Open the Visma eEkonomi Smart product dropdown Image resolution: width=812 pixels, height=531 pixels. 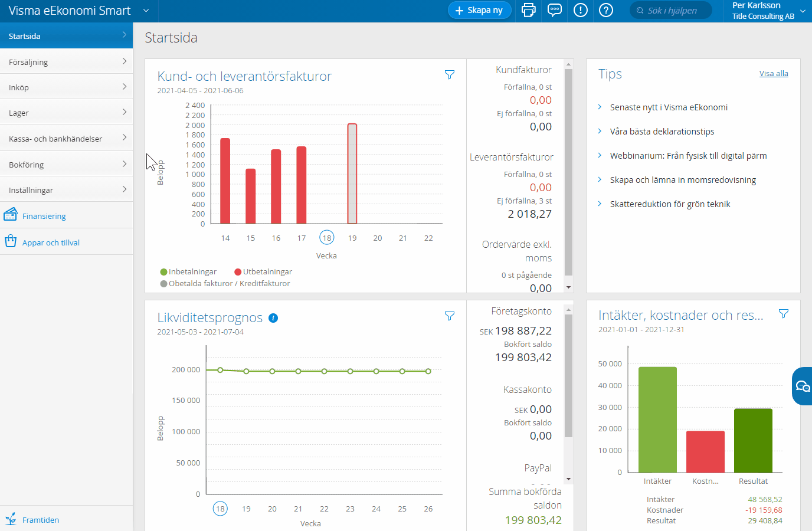tap(146, 10)
